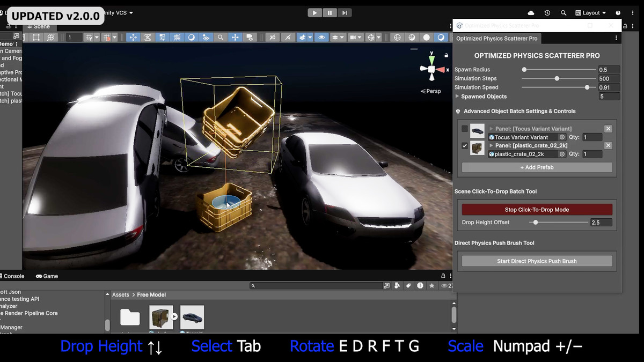Open the Unity cloud services icon
Screen dimensions: 644x362
pos(531,13)
